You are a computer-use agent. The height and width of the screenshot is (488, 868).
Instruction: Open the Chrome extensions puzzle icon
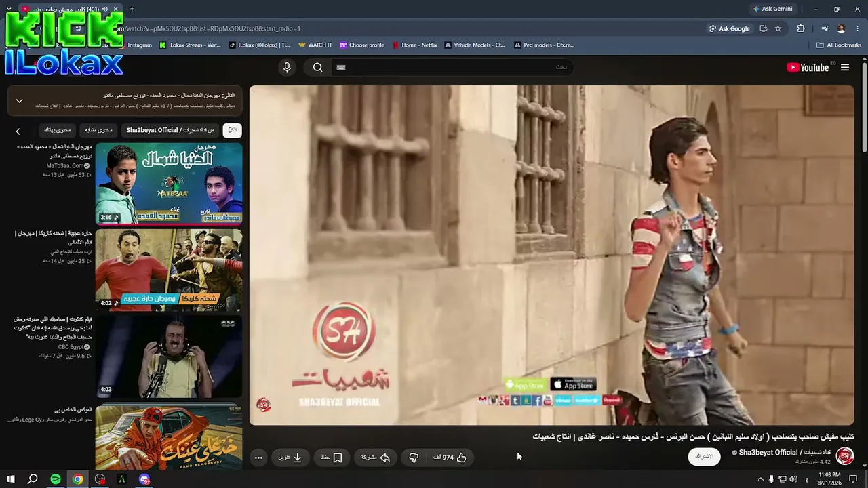pyautogui.click(x=801, y=28)
